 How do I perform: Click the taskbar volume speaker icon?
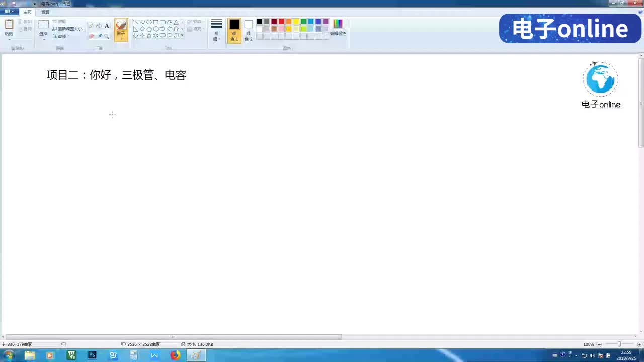click(x=592, y=355)
